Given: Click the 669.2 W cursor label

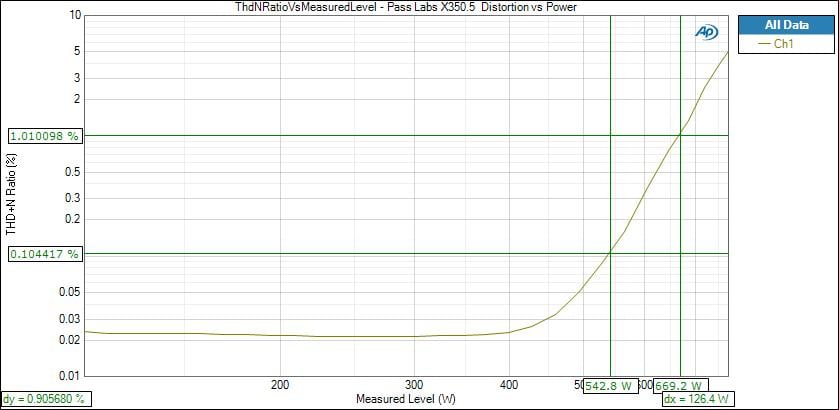Looking at the screenshot, I should (x=681, y=385).
